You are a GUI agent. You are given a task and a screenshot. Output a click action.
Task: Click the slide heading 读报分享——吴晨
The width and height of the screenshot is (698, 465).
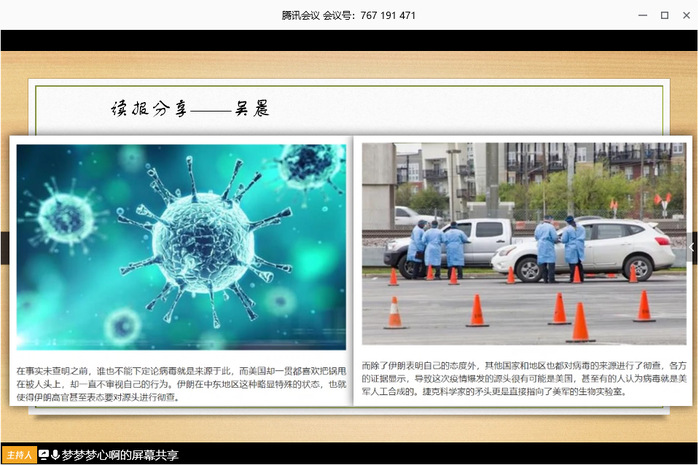(x=190, y=109)
